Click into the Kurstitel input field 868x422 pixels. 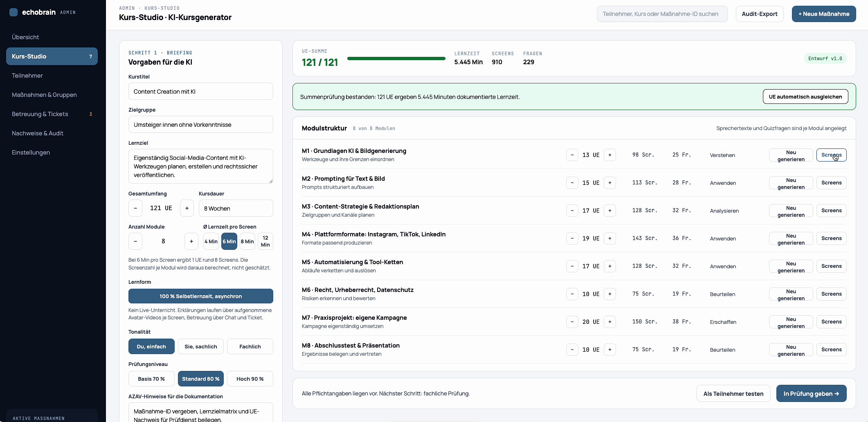[201, 91]
